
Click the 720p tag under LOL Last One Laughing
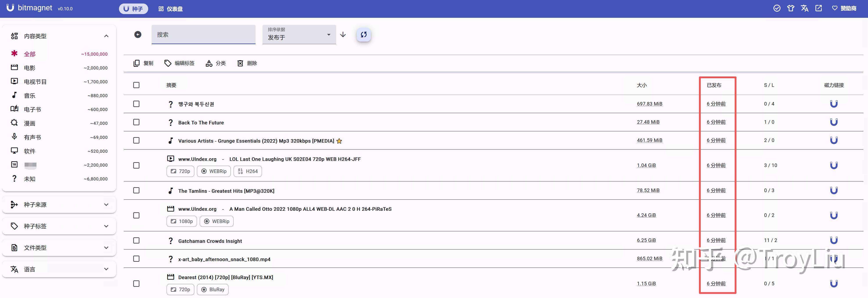pos(180,171)
